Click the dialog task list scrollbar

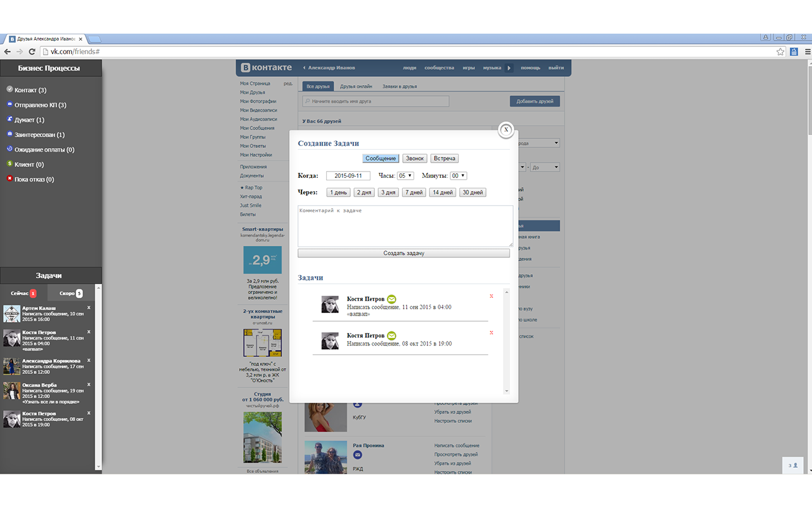(506, 341)
